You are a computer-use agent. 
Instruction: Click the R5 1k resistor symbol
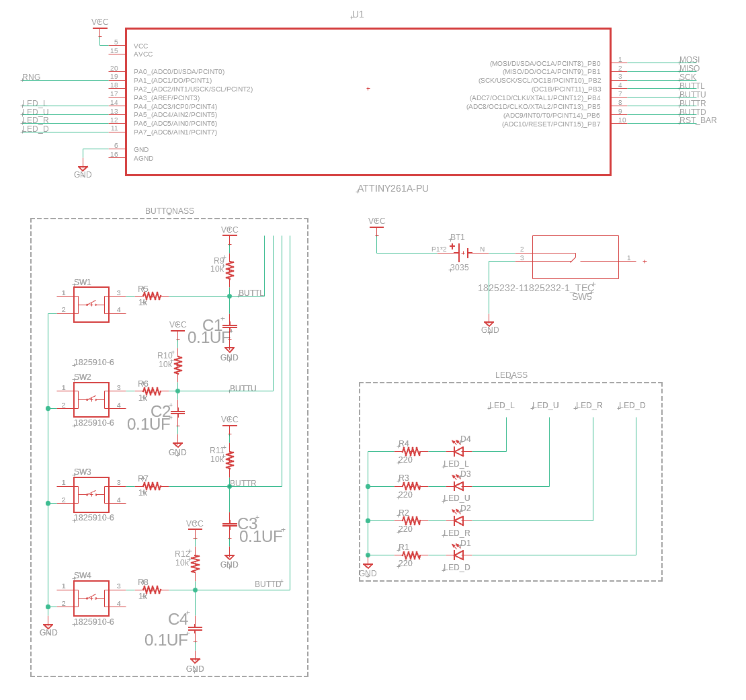click(152, 296)
